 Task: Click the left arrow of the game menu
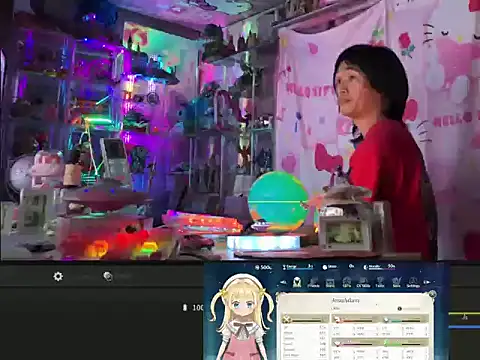(283, 282)
